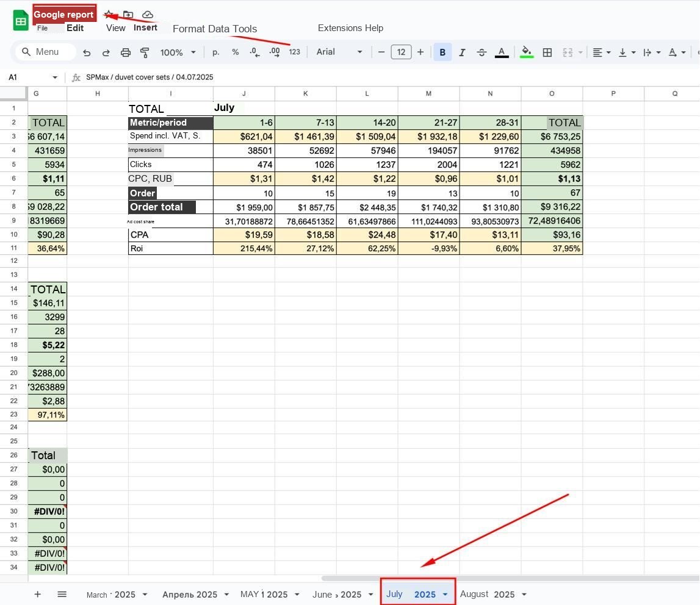This screenshot has width=700, height=605.
Task: Activate the Paint format roller
Action: [145, 52]
